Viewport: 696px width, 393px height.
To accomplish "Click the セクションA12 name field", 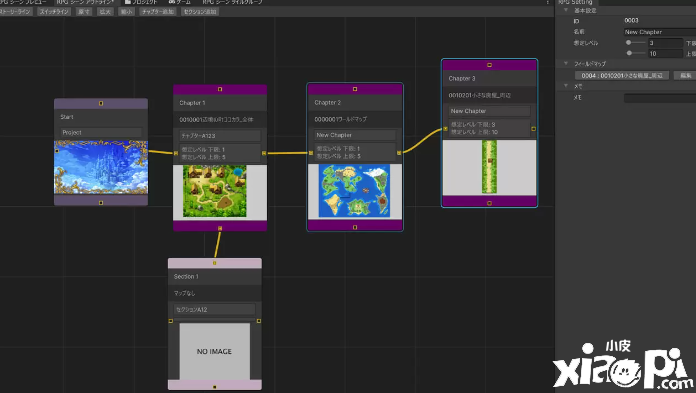I will (x=214, y=310).
